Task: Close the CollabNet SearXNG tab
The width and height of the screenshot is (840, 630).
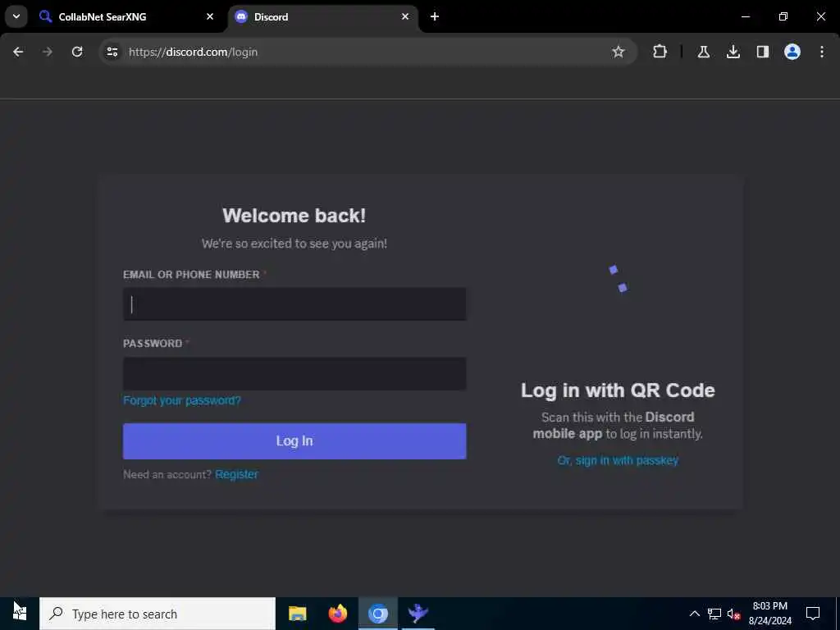Action: click(210, 16)
